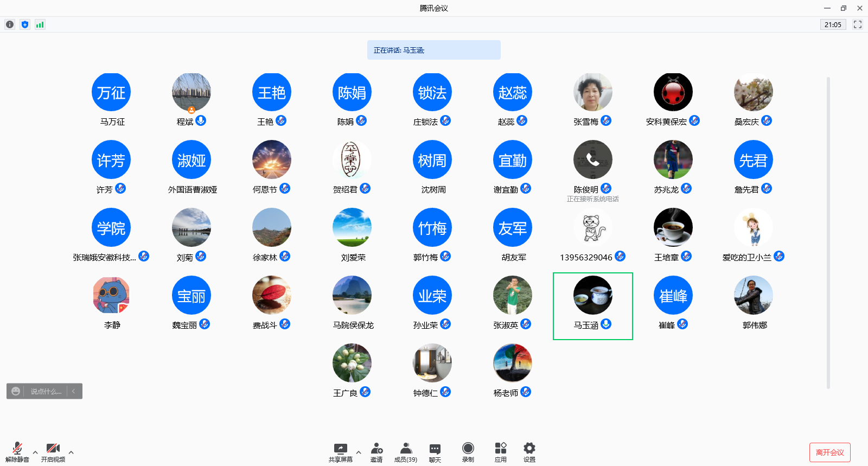This screenshot has height=466, width=868.
Task: Click the red 离开会议 leave button
Action: 829,452
